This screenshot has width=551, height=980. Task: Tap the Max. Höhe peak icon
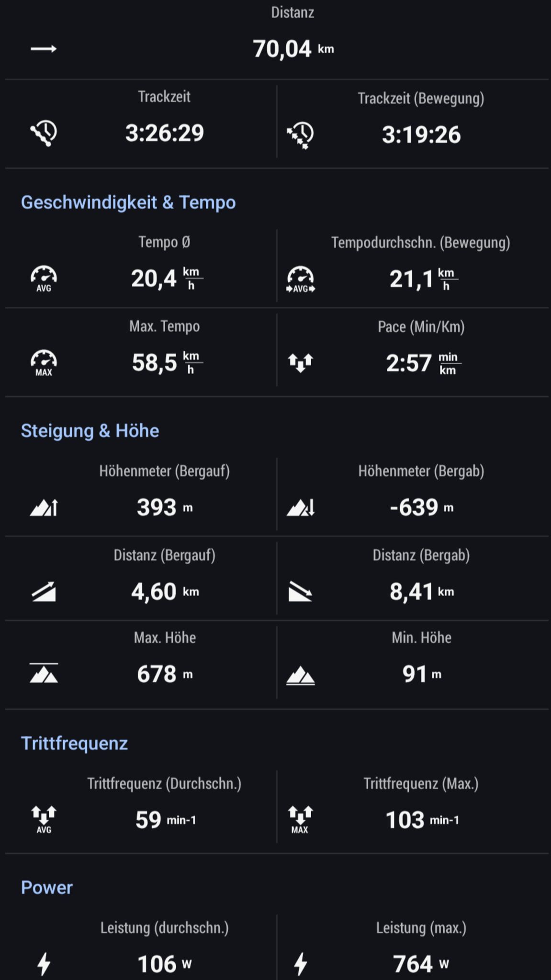click(44, 673)
